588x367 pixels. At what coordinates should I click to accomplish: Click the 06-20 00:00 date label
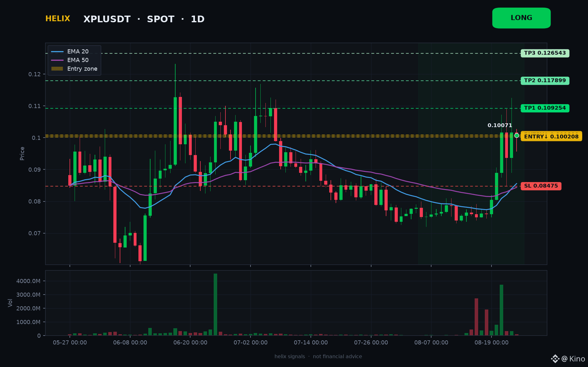tap(190, 343)
